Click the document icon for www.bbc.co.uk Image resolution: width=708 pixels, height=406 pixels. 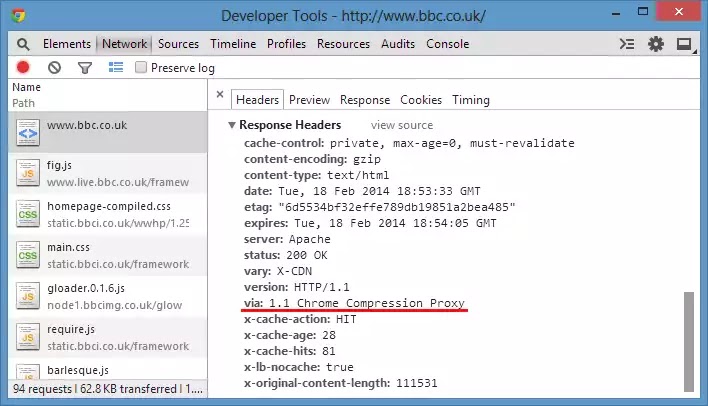[28, 133]
